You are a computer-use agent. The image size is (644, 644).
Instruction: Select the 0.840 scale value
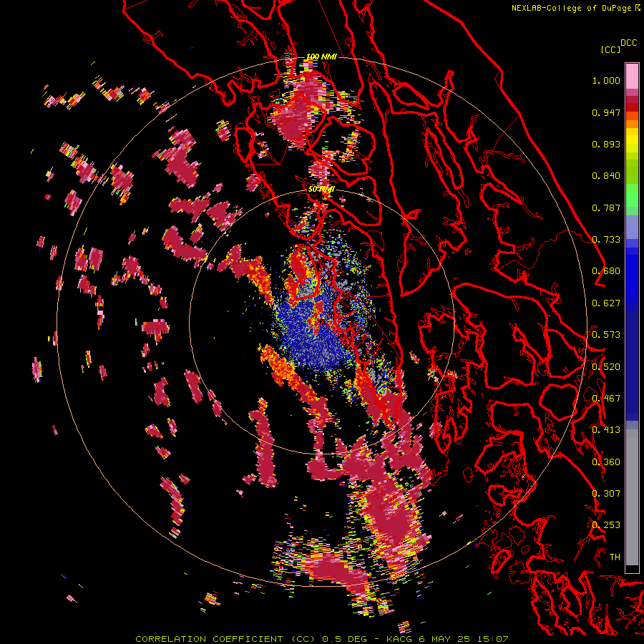click(606, 176)
